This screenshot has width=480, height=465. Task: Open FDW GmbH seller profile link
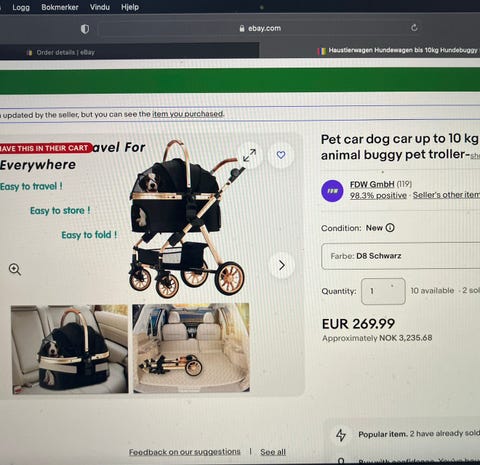pyautogui.click(x=372, y=184)
